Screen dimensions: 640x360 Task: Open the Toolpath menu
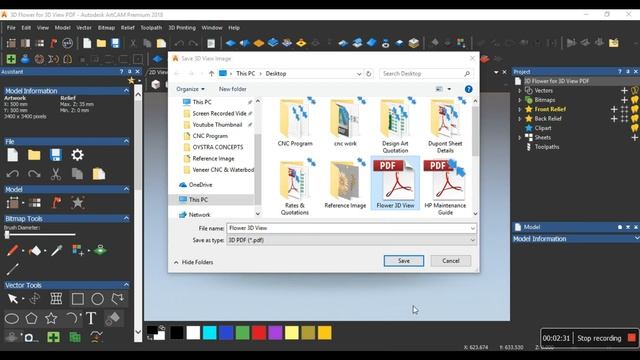(x=151, y=28)
